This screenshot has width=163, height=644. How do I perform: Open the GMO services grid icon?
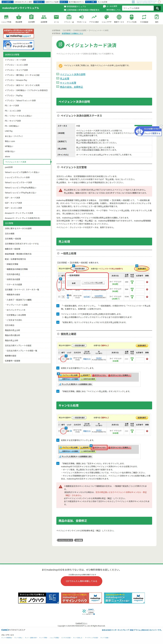133,2
